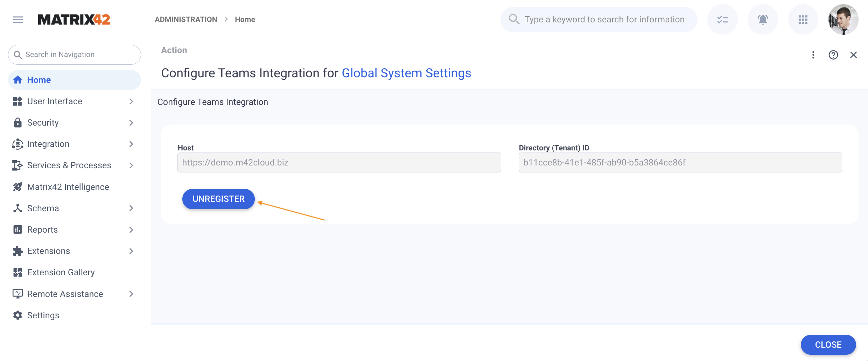Open Extension Gallery navigation item

(x=75, y=272)
